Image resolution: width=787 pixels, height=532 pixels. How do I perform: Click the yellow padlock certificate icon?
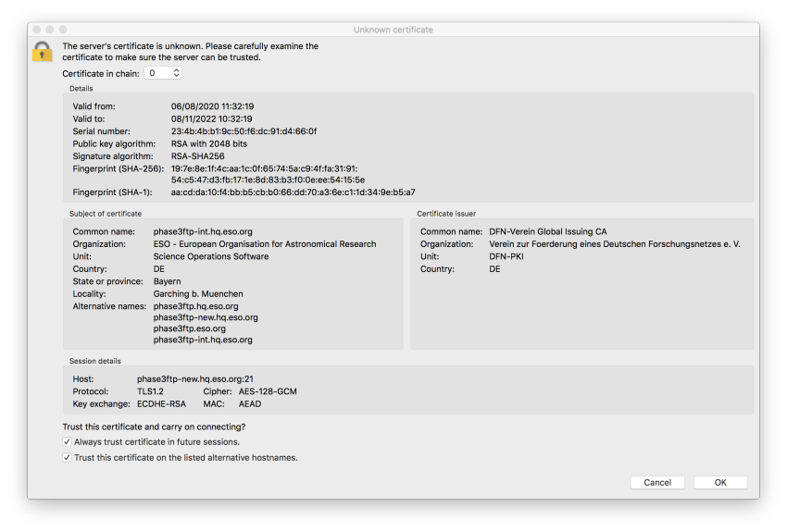pyautogui.click(x=43, y=51)
